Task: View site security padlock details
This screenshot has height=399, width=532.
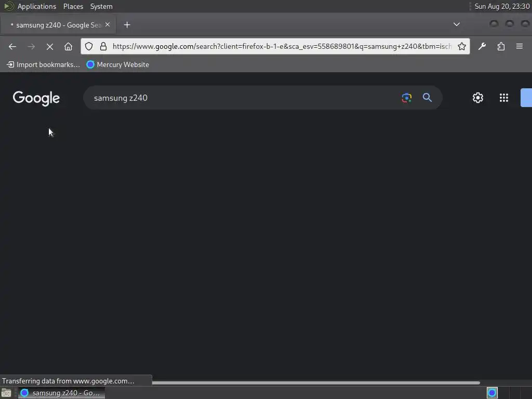Action: 103,46
